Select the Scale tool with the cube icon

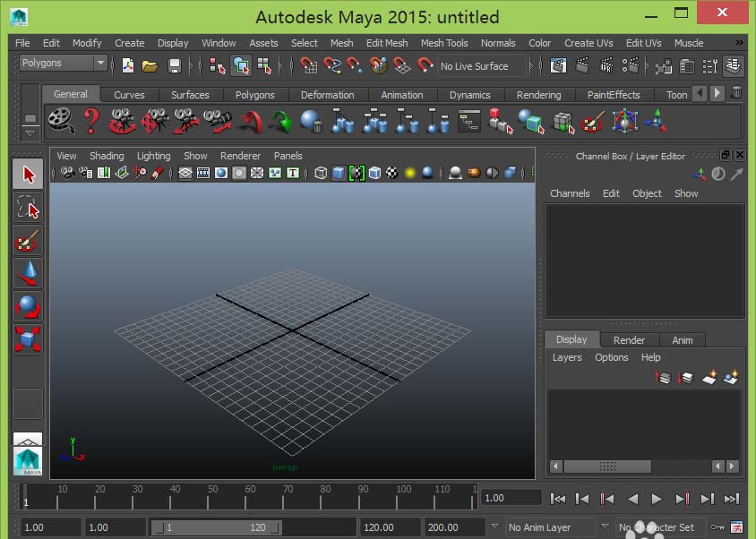point(29,339)
